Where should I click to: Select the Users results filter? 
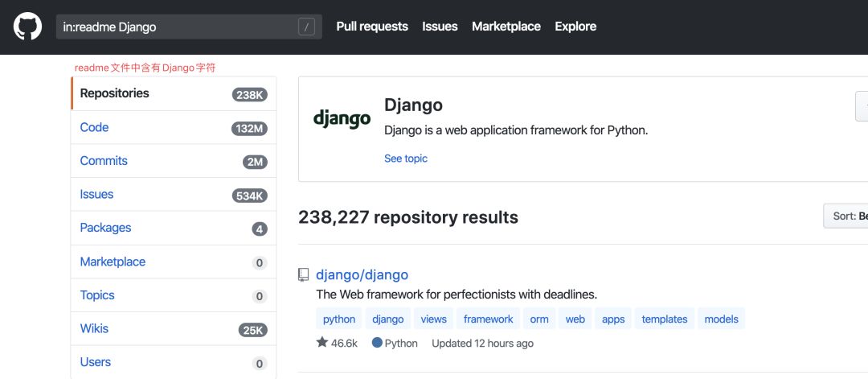click(174, 362)
